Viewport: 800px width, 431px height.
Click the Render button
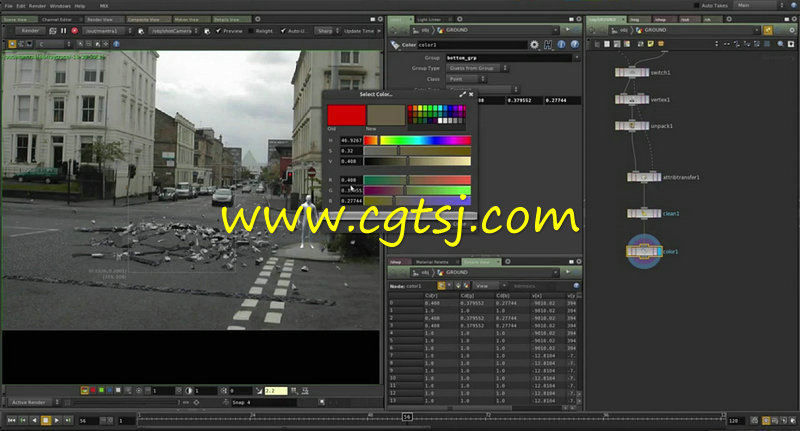click(x=30, y=31)
